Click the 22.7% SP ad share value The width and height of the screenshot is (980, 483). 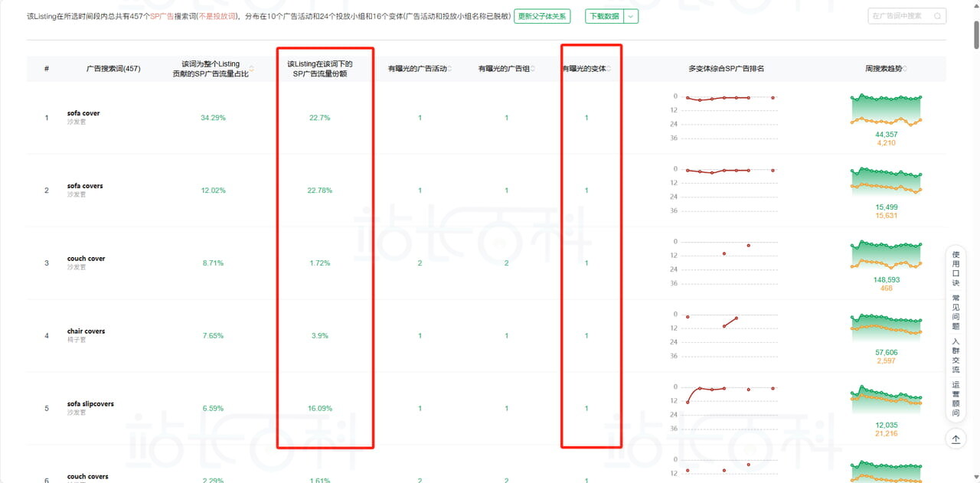pos(320,118)
